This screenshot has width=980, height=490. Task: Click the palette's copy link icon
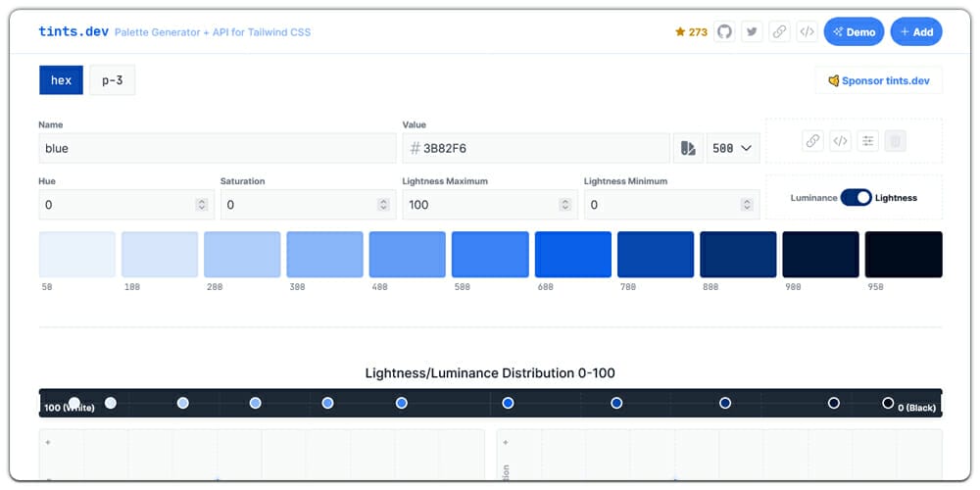[x=812, y=141]
